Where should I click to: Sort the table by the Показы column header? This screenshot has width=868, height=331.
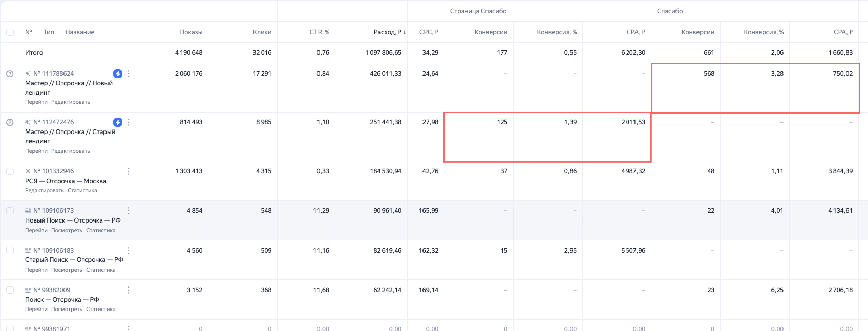[x=191, y=32]
